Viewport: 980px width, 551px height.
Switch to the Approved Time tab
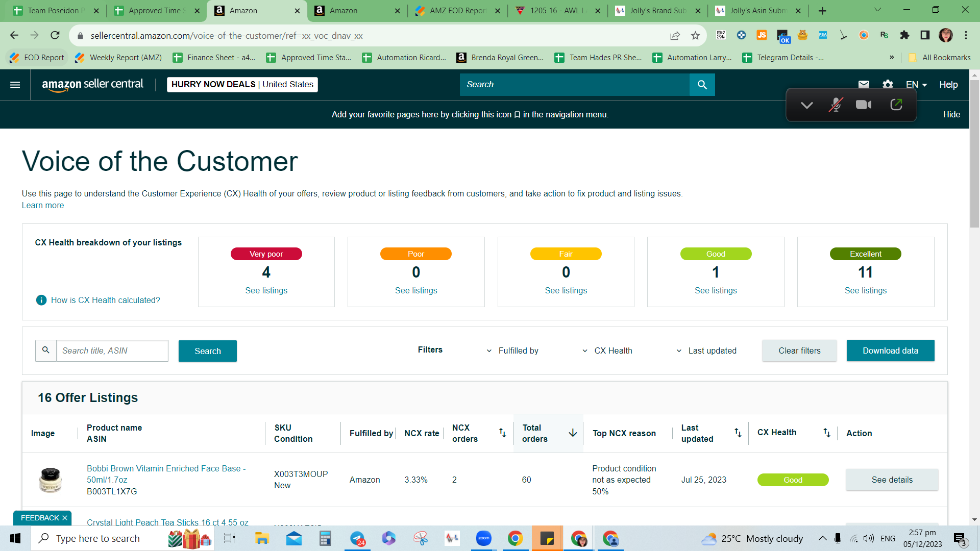click(x=156, y=10)
